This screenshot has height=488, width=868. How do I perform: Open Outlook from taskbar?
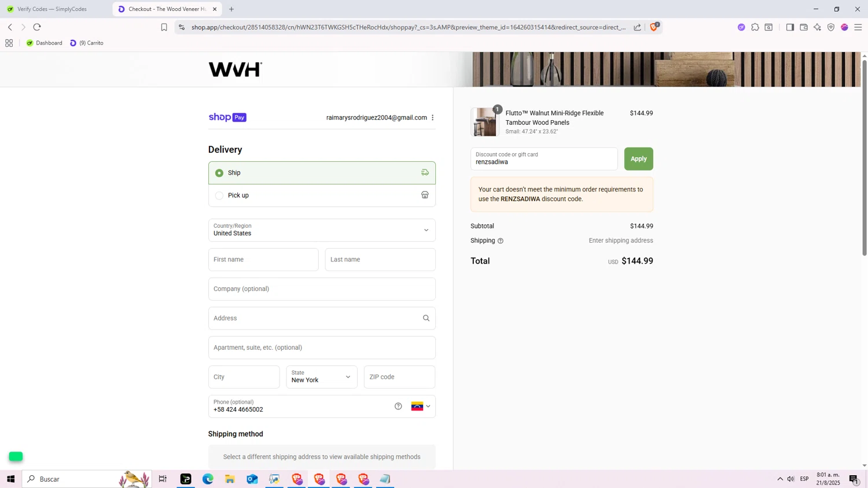tap(252, 479)
